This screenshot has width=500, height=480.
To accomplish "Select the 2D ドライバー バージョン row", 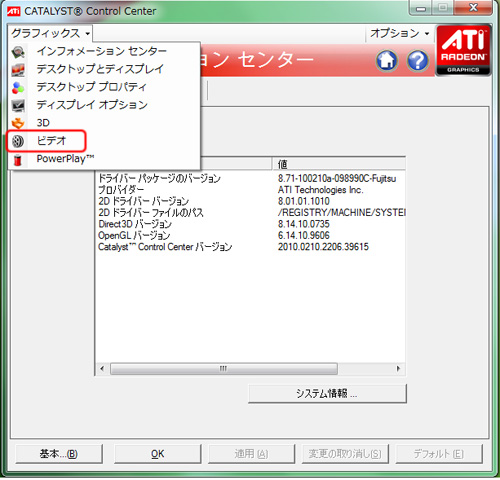I will point(251,201).
